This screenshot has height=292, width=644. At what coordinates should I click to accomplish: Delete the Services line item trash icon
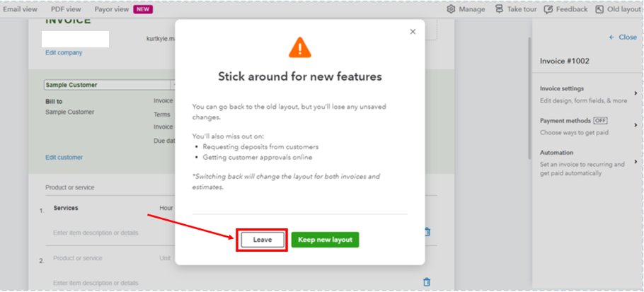(427, 231)
